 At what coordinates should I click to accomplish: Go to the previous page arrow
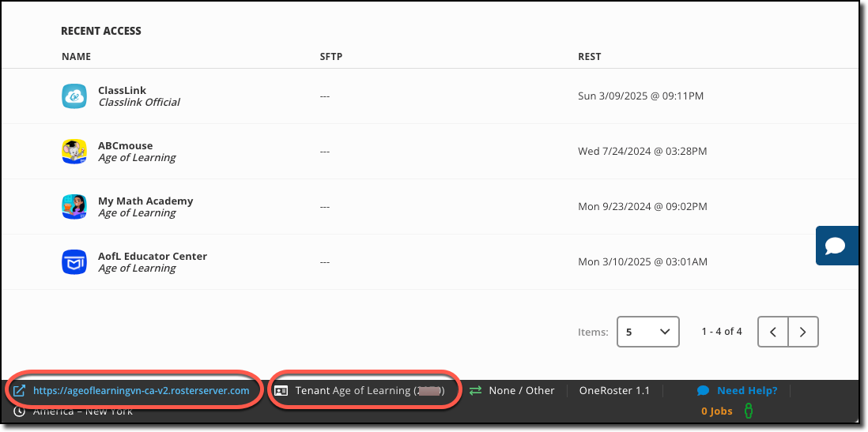pyautogui.click(x=773, y=332)
